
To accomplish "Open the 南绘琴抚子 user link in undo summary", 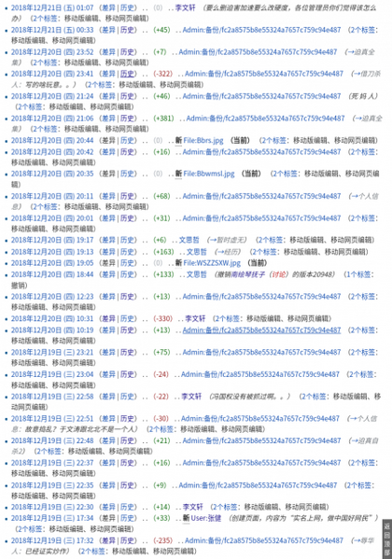I will 248,274.
